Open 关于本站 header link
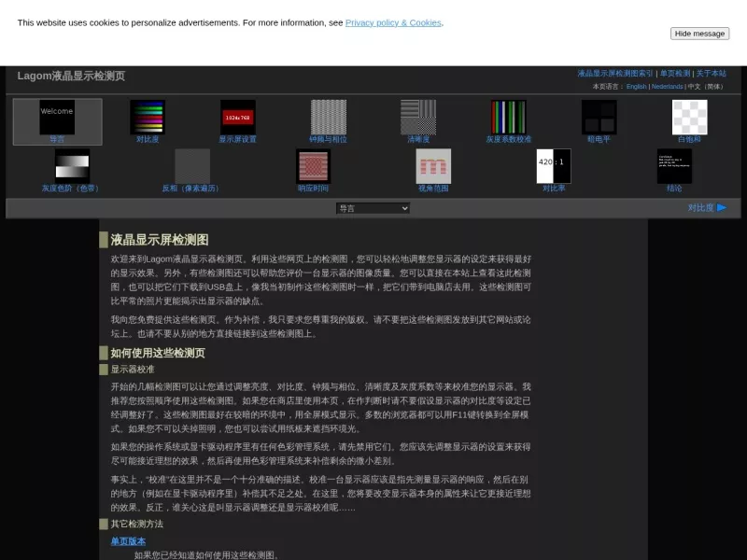The width and height of the screenshot is (747, 560). (x=711, y=74)
